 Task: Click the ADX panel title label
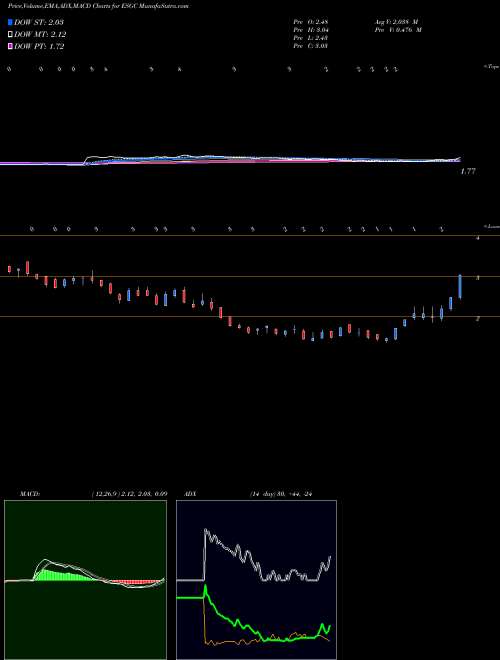(x=190, y=494)
